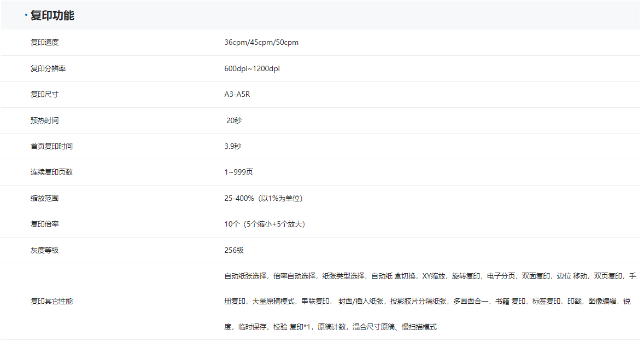The width and height of the screenshot is (644, 341).
Task: Click the 复印尺寸 row label
Action: pyautogui.click(x=44, y=94)
